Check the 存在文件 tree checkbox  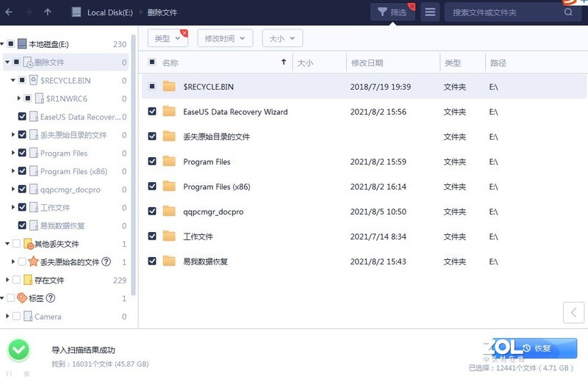click(x=16, y=280)
